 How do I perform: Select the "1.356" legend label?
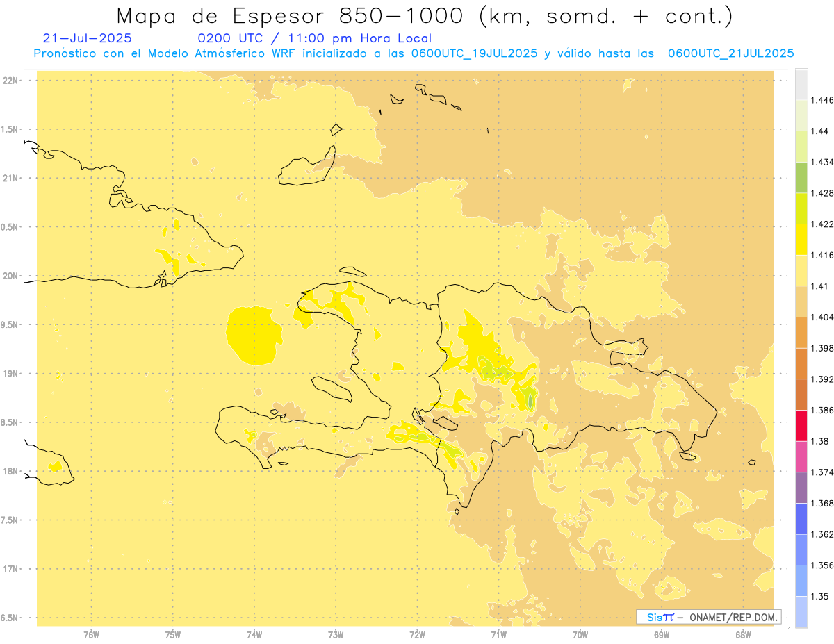coord(821,565)
